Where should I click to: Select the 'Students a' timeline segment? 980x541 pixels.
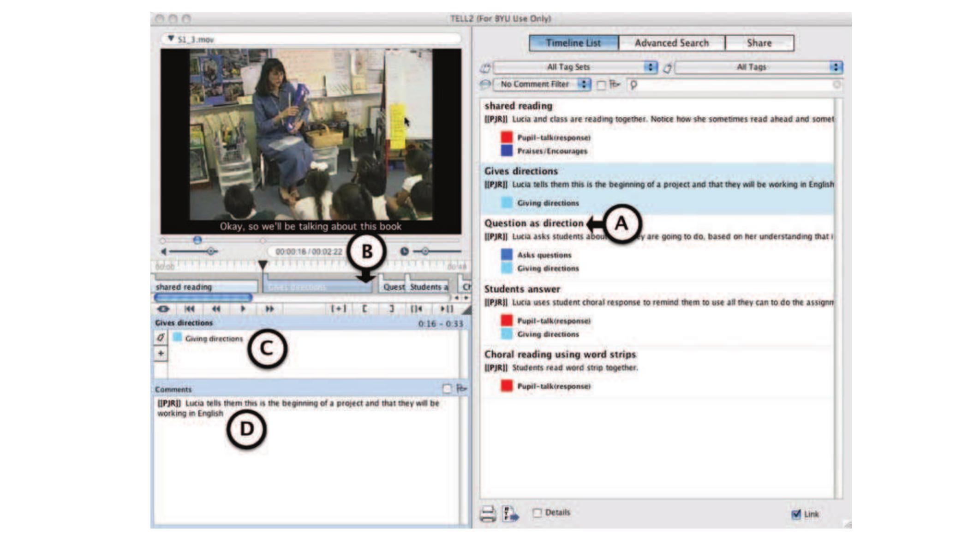[428, 287]
